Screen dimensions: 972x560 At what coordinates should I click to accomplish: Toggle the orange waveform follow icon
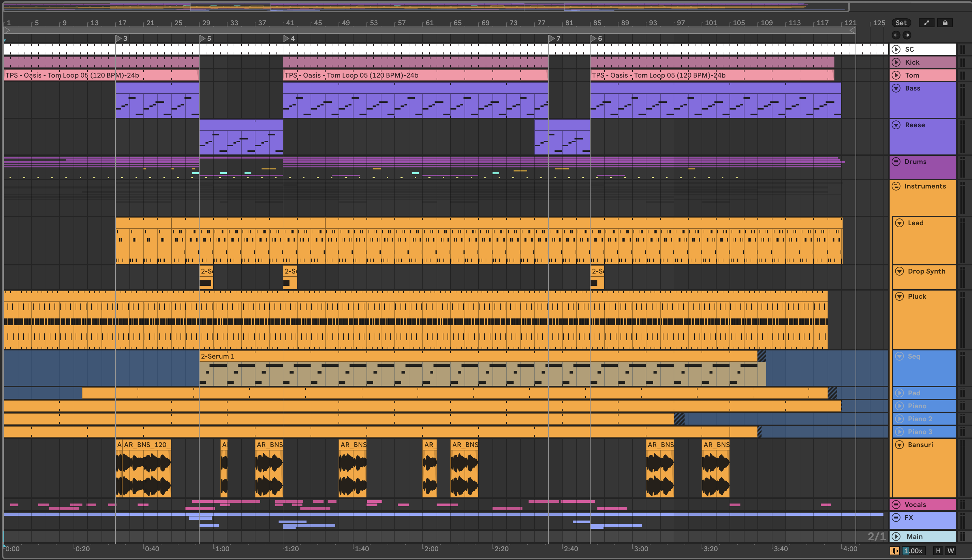tap(894, 550)
